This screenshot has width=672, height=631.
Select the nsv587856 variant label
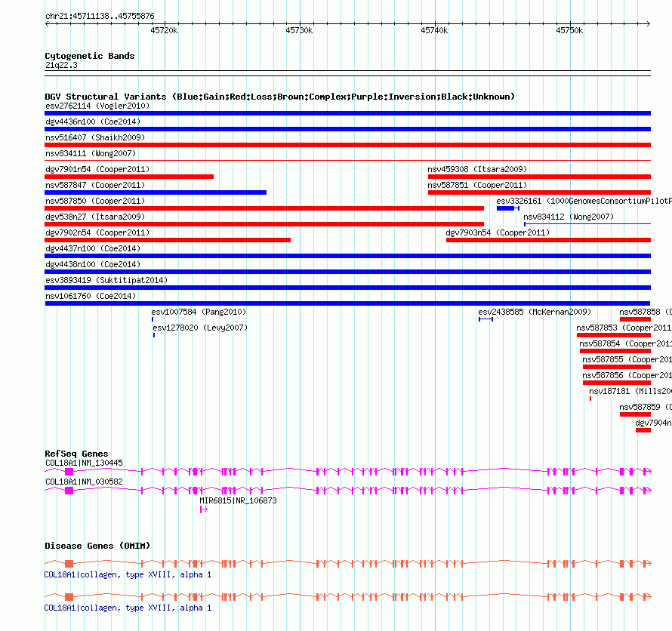tap(627, 375)
